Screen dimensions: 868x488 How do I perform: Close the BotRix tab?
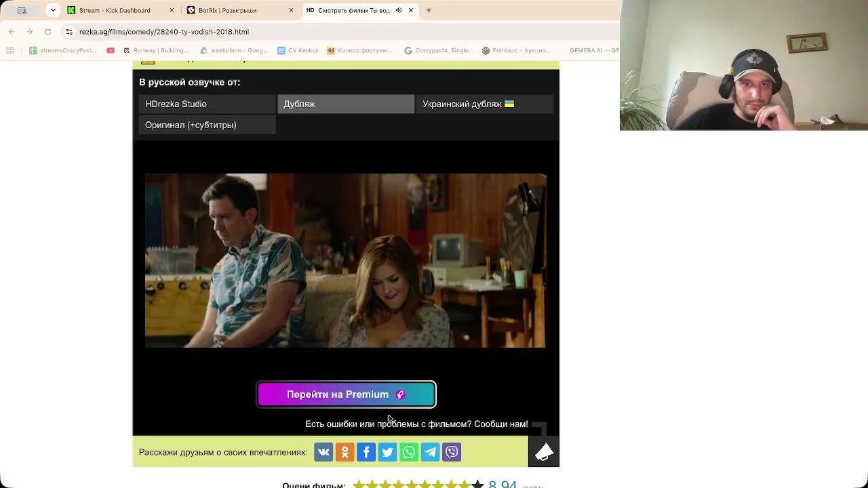coord(292,10)
